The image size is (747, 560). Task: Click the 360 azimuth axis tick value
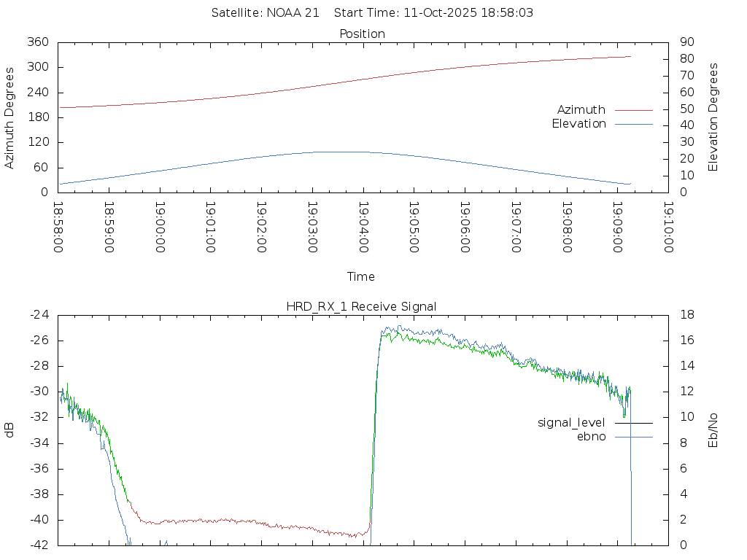tap(37, 42)
